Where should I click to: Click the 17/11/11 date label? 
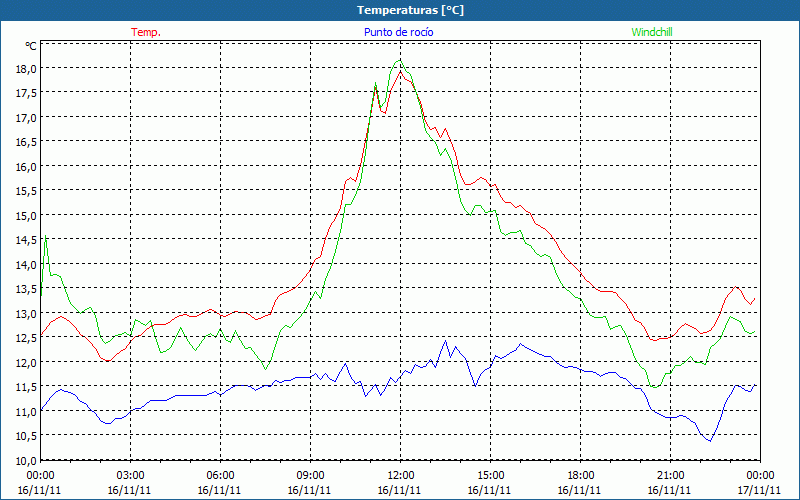pyautogui.click(x=759, y=490)
